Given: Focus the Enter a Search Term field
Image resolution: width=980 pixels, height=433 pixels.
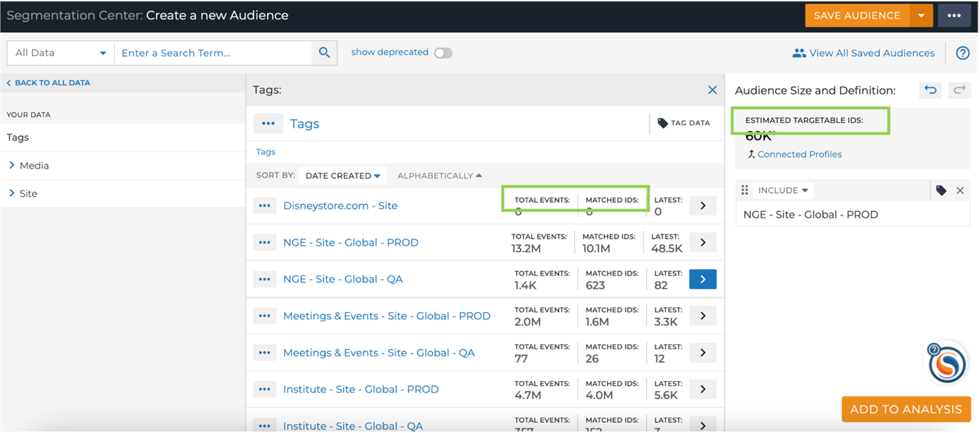Looking at the screenshot, I should (x=213, y=53).
